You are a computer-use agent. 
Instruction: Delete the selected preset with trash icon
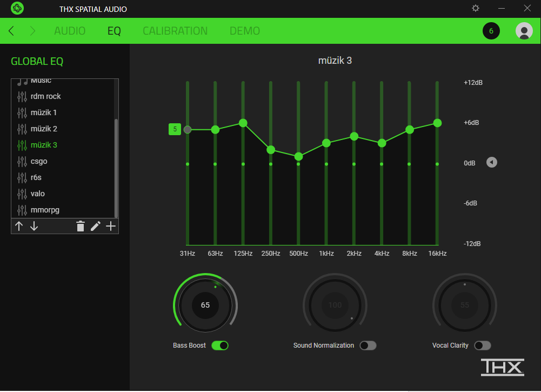point(81,226)
